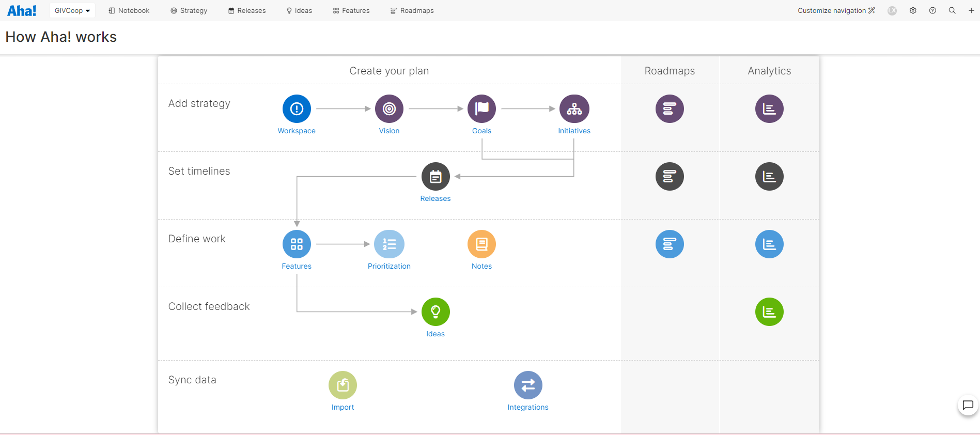Click the Initiatives hierarchy icon
980x435 pixels.
click(574, 108)
